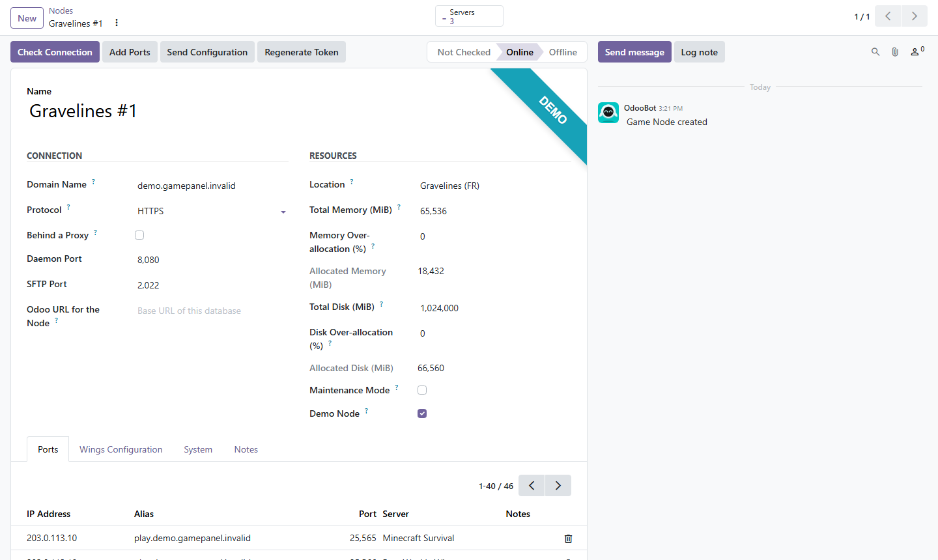Open the Protocol dropdown
This screenshot has height=560, width=938.
(x=212, y=211)
